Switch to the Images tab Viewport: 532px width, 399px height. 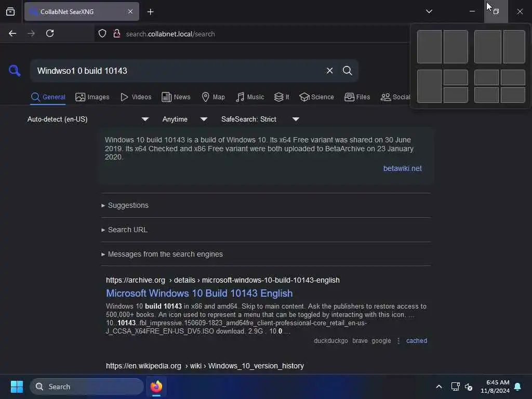pos(92,97)
